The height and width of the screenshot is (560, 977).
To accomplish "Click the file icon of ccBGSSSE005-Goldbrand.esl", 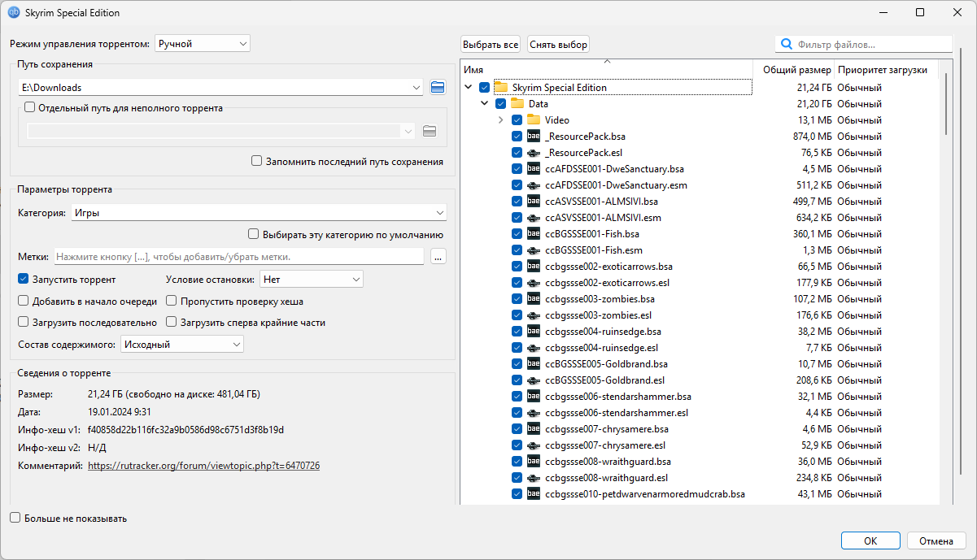I will [x=534, y=380].
